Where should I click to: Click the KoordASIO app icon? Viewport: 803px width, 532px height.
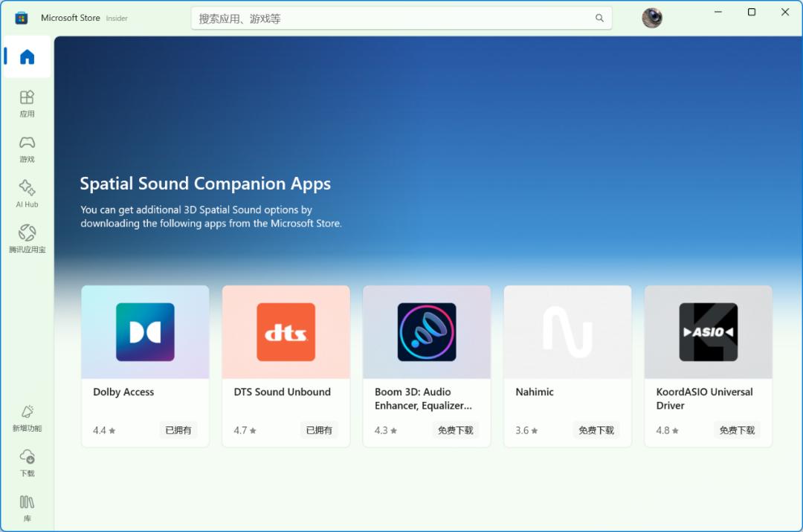pos(709,332)
